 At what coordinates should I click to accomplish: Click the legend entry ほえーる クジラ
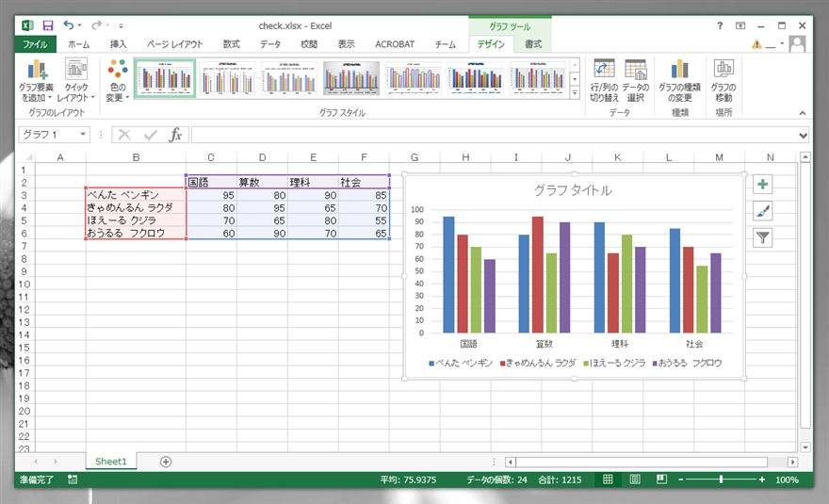coord(614,363)
